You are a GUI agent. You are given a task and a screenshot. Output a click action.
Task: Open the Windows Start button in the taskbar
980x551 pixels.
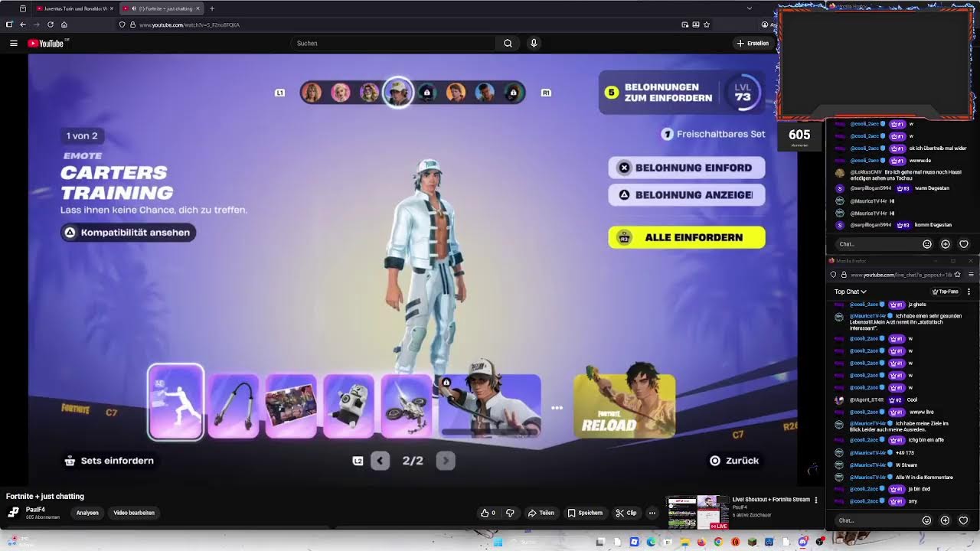pyautogui.click(x=498, y=543)
